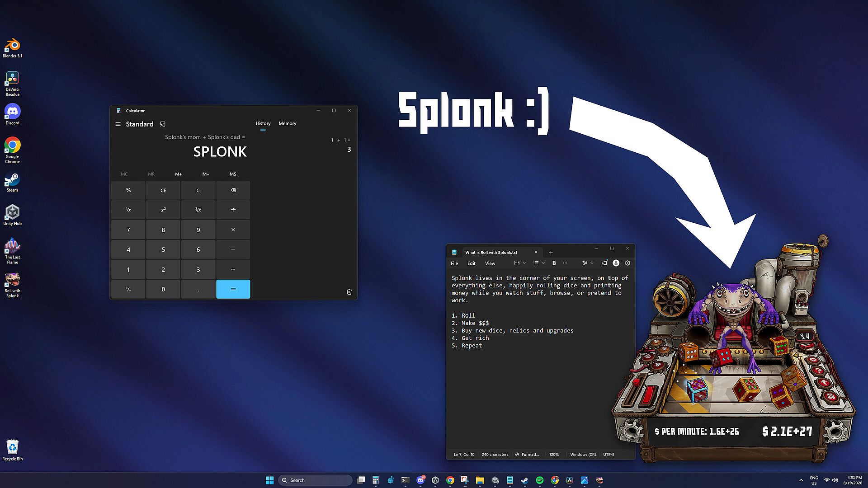Open the AI rewrite pen tool in Notepad
Viewport: 868px width, 488px height.
coord(585,263)
